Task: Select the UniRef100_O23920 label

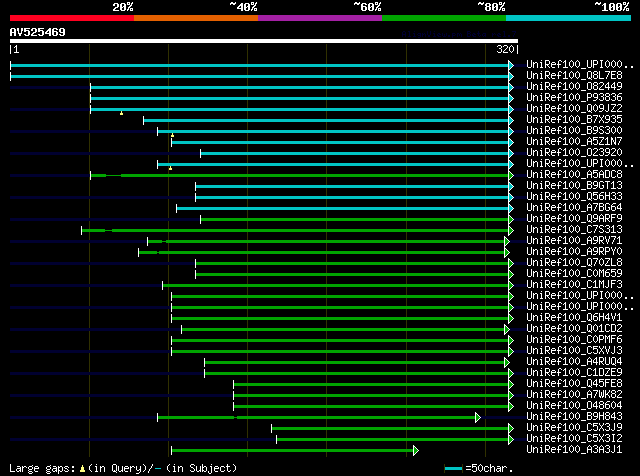Action: (x=574, y=153)
